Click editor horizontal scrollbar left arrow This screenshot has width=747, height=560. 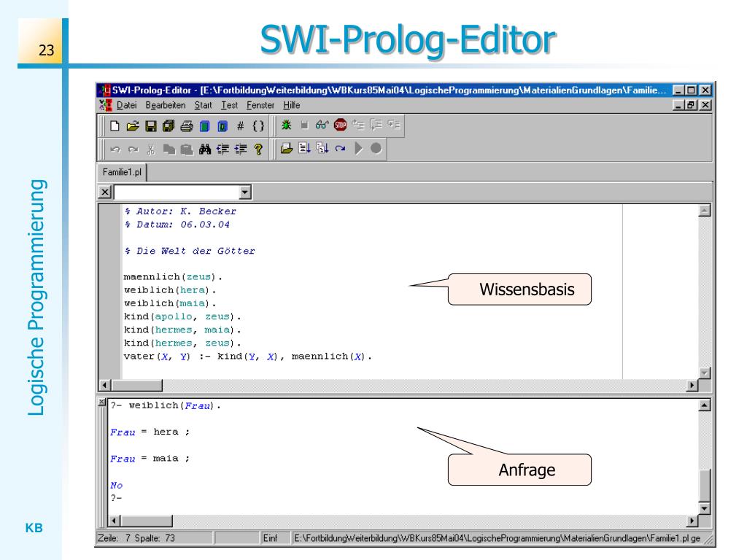(x=105, y=385)
